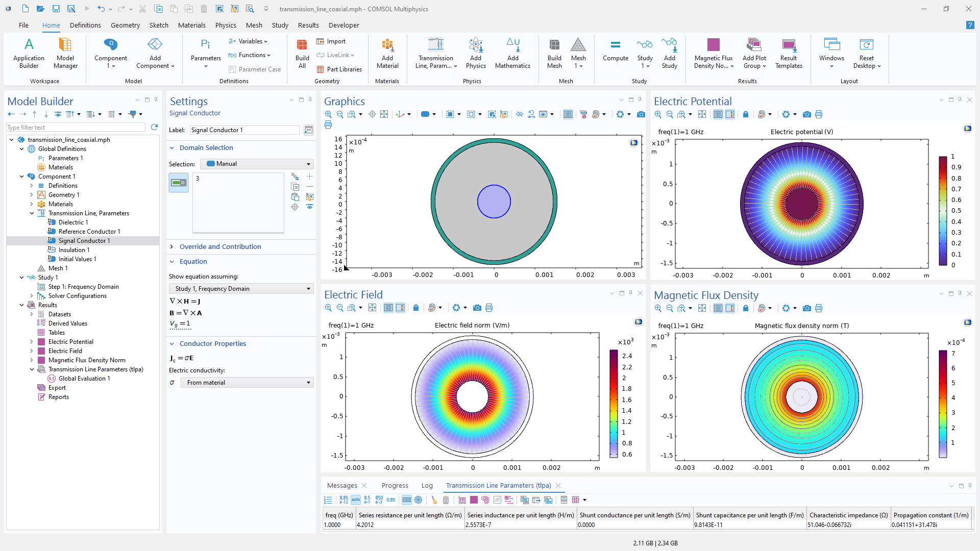This screenshot has width=980, height=551.
Task: Take a Graphics window image snapshot
Action: tap(641, 114)
